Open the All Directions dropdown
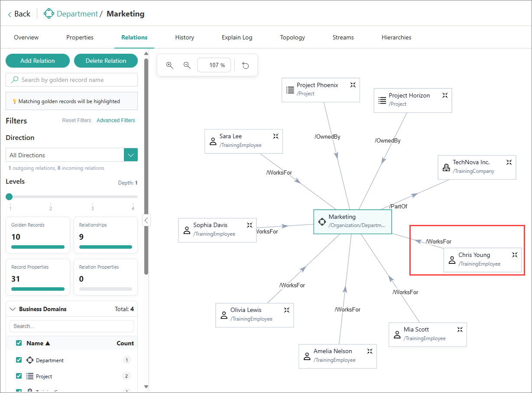 pos(131,155)
